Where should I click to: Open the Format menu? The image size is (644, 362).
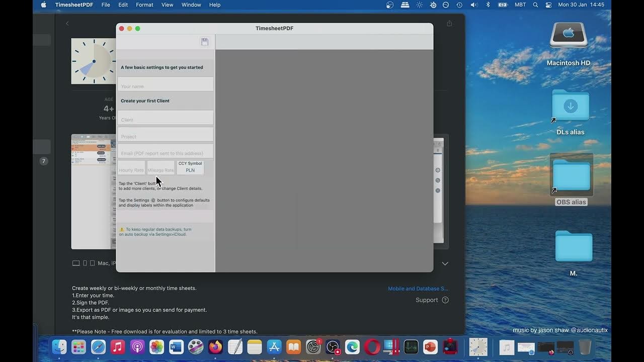point(144,5)
